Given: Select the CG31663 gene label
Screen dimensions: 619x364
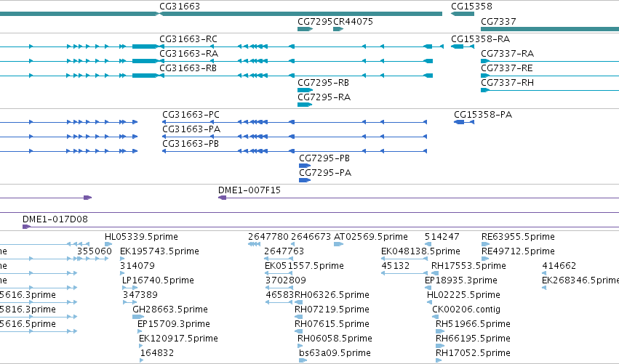Looking at the screenshot, I should point(180,7).
